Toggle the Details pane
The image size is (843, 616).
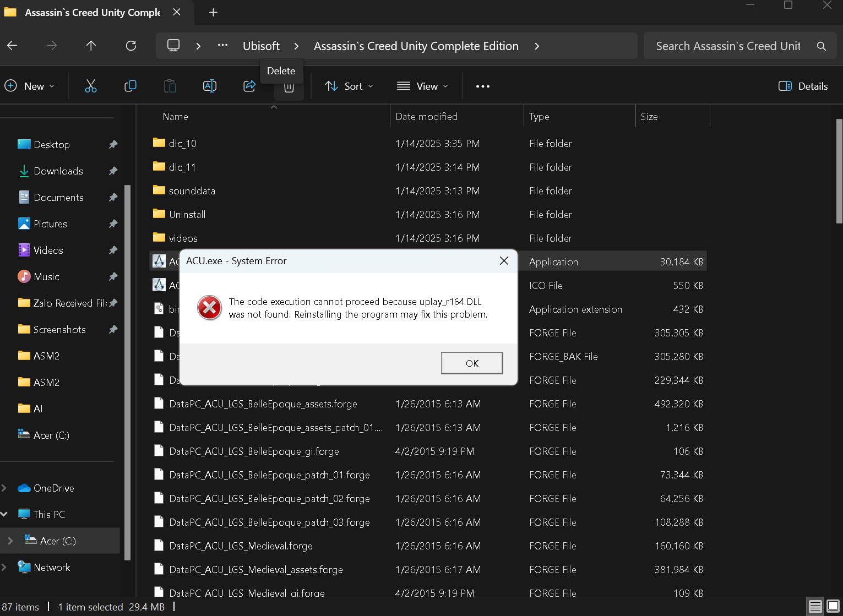pyautogui.click(x=803, y=86)
